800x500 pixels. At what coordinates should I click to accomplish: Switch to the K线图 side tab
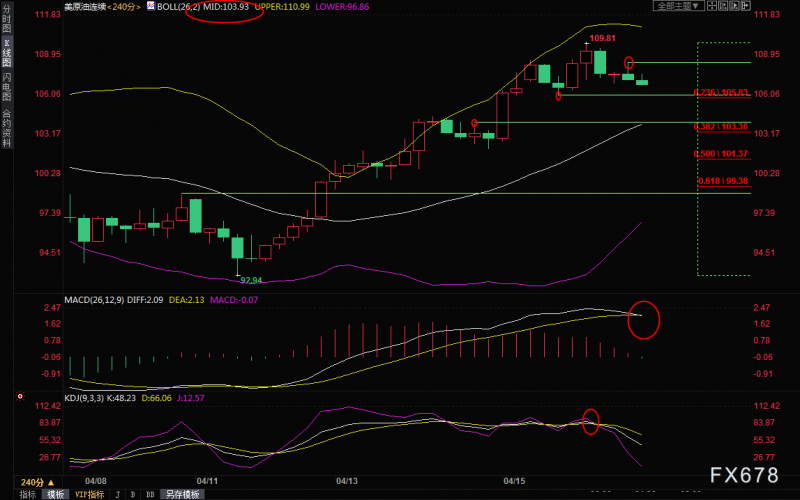point(6,53)
